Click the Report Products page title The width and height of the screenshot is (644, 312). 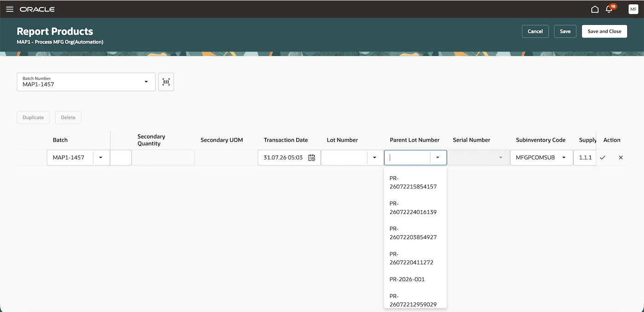click(55, 31)
